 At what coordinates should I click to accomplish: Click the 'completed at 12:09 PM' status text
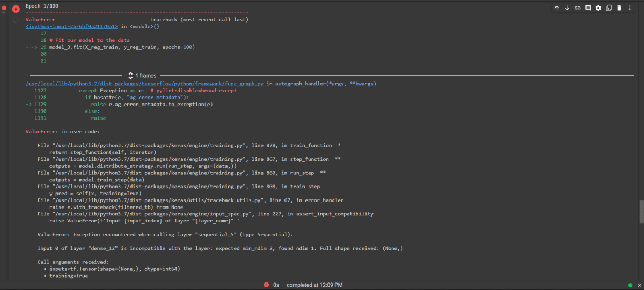314,285
